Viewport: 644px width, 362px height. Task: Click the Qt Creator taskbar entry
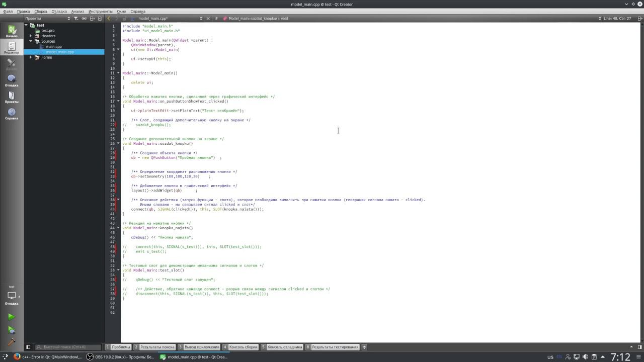coord(194,357)
